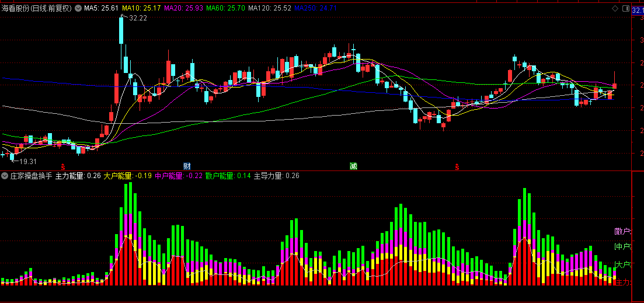The width and height of the screenshot is (644, 303).
Task: Click the 财 financial report marker
Action: click(x=187, y=166)
